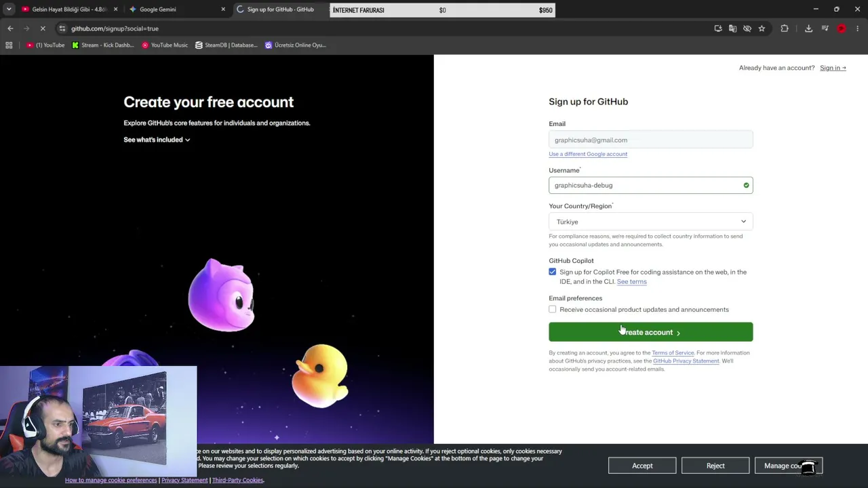Open the Terms of Service link

(673, 353)
